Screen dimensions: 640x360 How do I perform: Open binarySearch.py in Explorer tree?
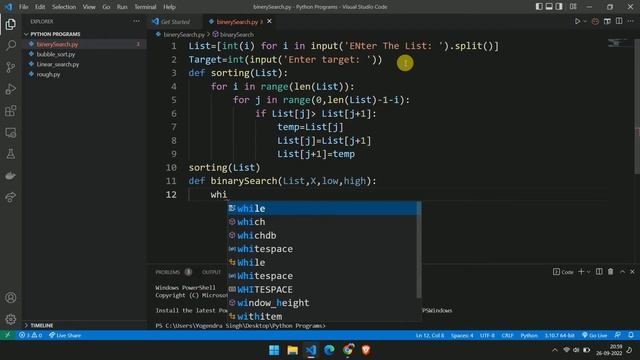57,44
